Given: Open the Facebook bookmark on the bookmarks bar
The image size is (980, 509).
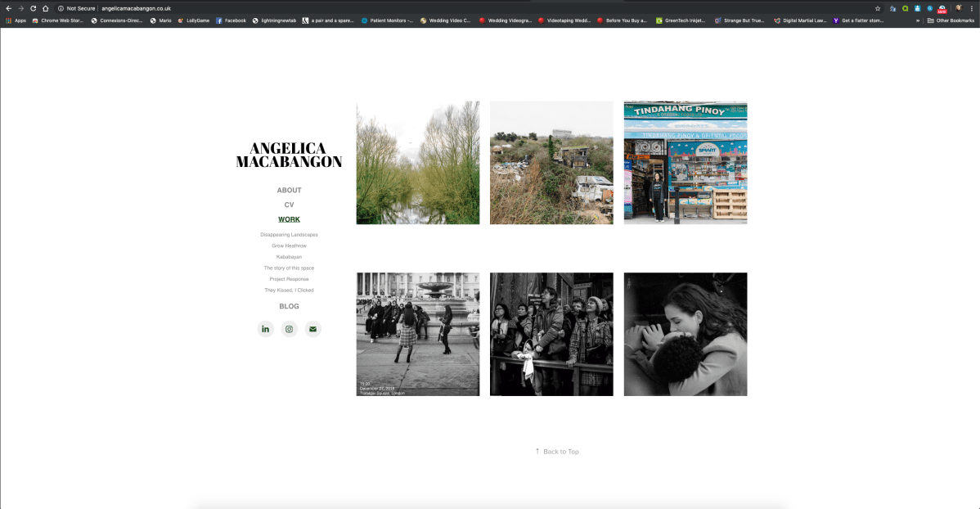Looking at the screenshot, I should click(x=231, y=20).
